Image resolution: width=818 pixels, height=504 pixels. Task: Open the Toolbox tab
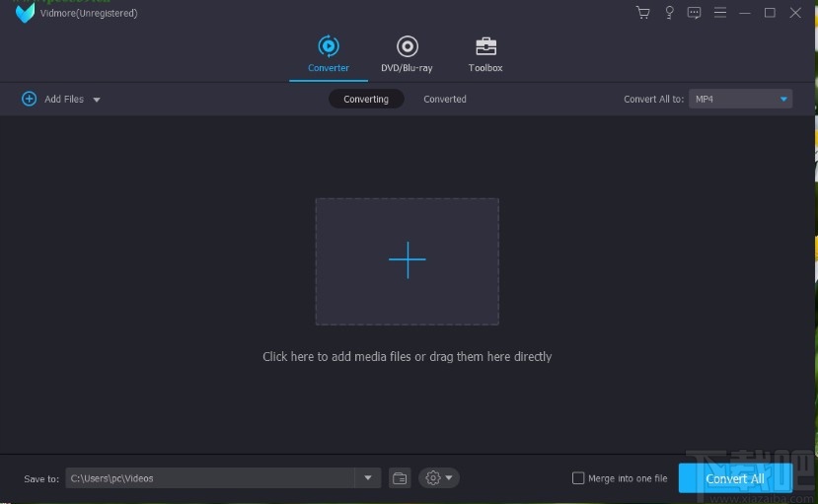tap(485, 54)
